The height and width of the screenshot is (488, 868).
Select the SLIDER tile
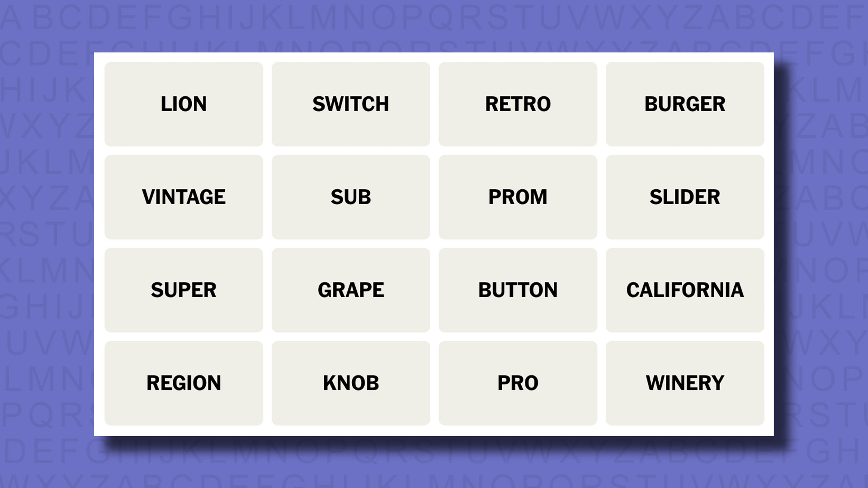click(684, 197)
